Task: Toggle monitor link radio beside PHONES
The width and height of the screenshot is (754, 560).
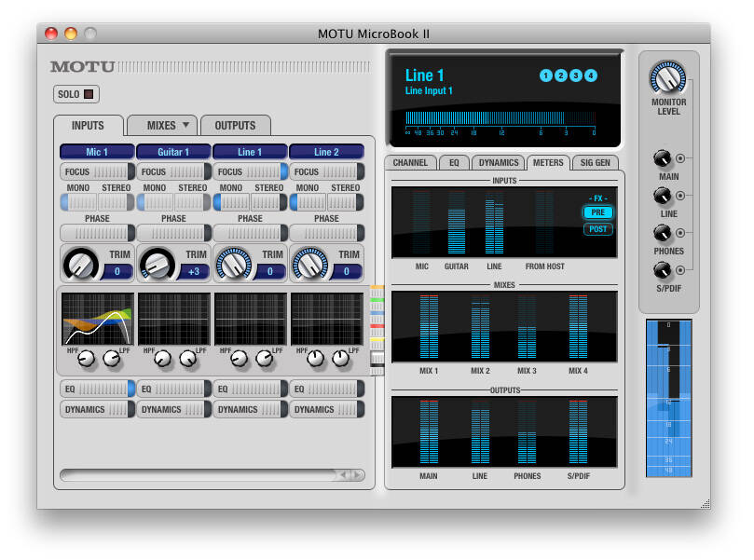Action: [x=680, y=233]
